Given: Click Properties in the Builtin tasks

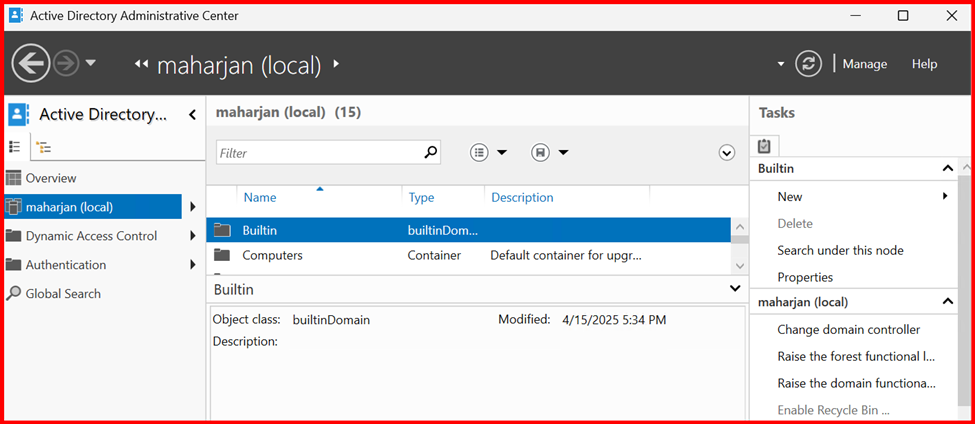Looking at the screenshot, I should pos(805,277).
